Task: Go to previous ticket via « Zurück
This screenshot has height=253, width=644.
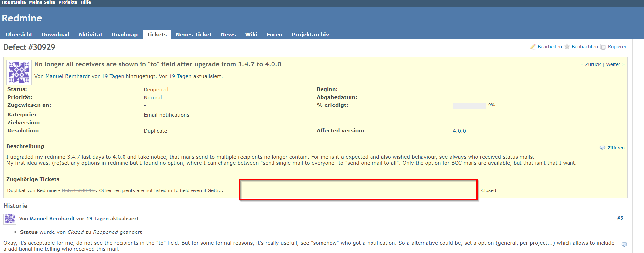Action: (x=591, y=64)
